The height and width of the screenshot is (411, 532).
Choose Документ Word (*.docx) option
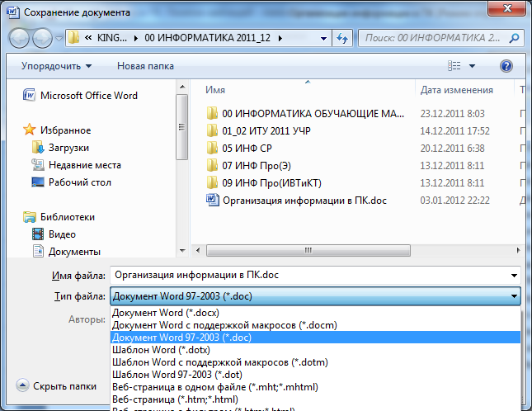pos(316,313)
